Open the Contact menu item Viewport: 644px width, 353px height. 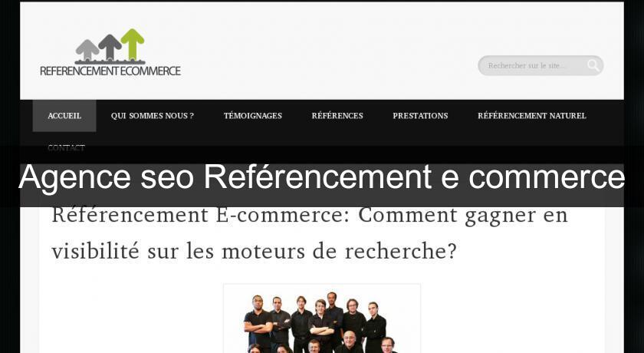tap(66, 148)
